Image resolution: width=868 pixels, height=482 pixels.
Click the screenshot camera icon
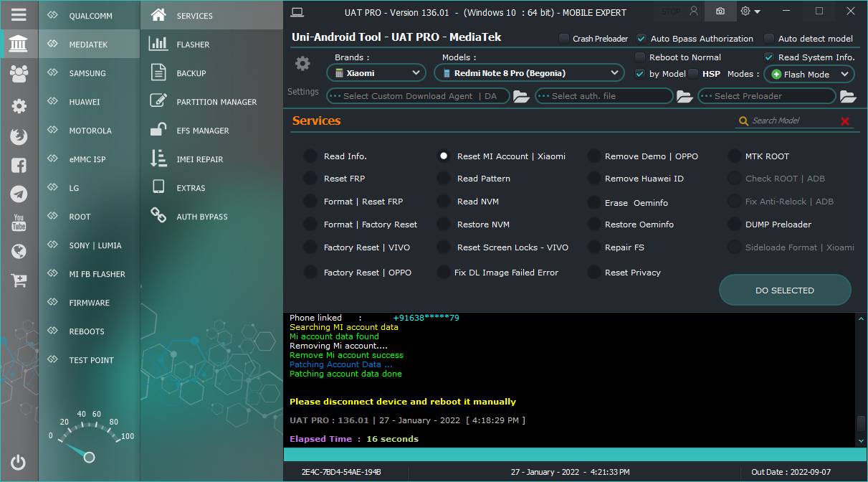[720, 11]
